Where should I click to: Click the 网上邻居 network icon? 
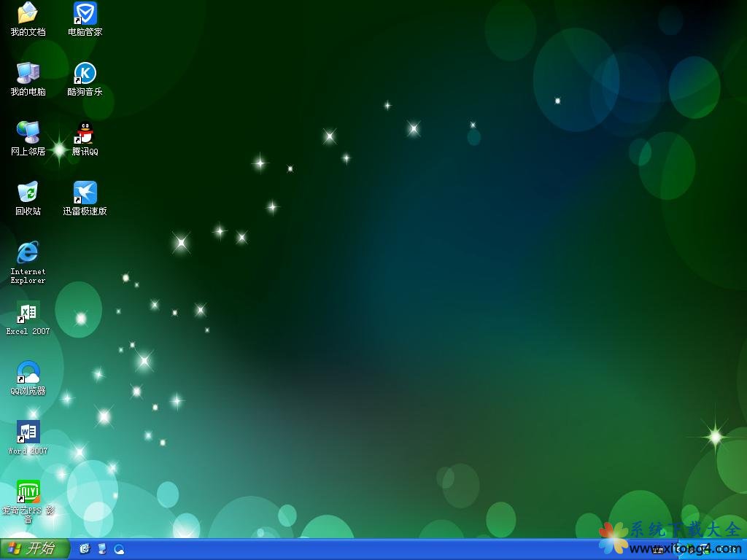click(x=28, y=133)
